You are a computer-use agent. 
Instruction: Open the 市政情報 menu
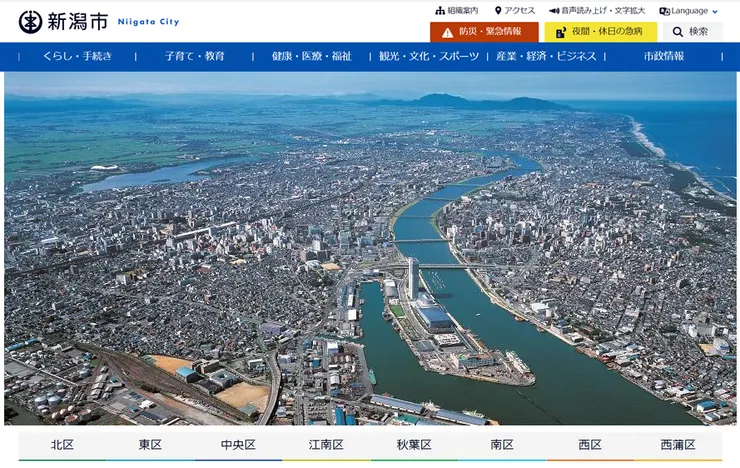pos(664,56)
